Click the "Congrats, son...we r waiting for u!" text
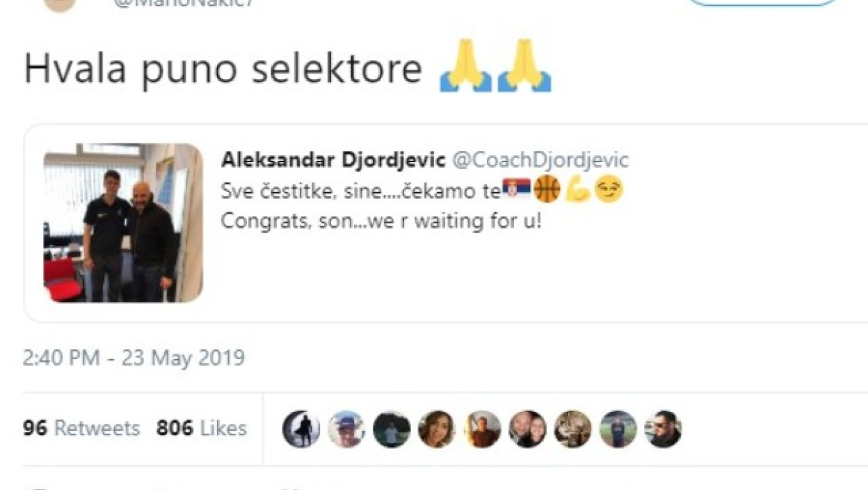The image size is (868, 490). (x=380, y=221)
